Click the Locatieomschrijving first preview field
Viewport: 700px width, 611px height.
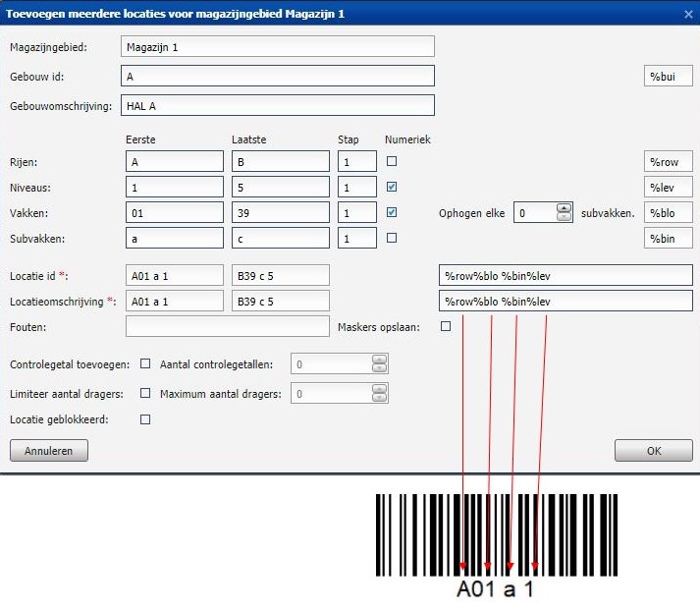175,301
